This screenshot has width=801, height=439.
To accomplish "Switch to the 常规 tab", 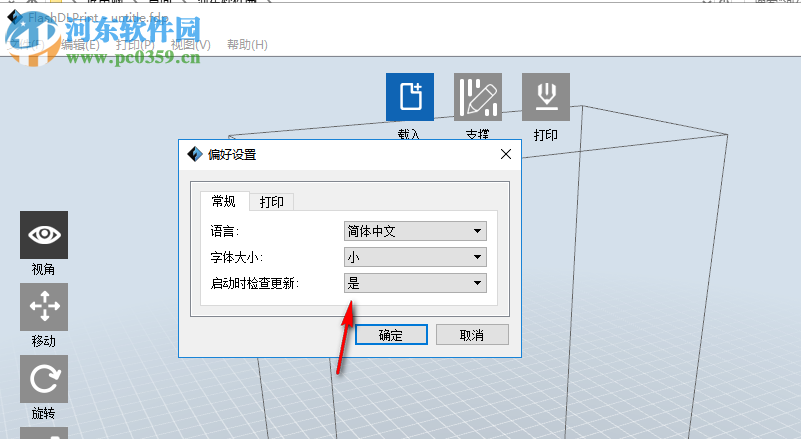I will point(224,201).
